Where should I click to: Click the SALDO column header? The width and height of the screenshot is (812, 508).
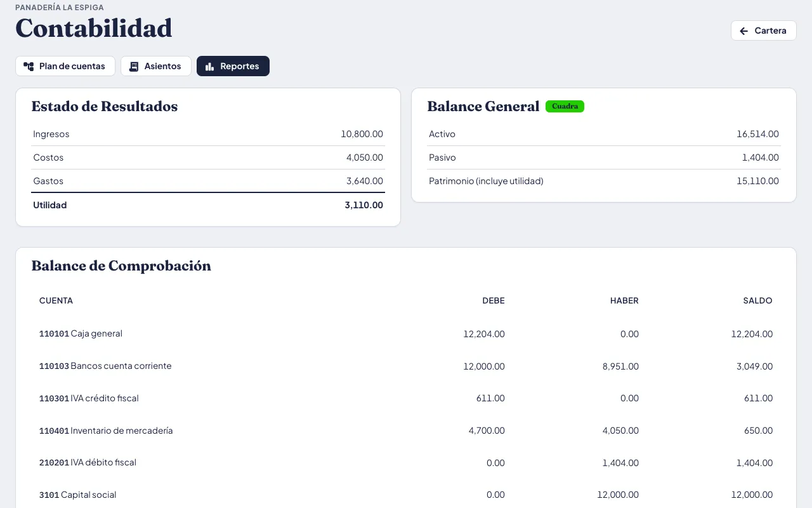click(758, 300)
